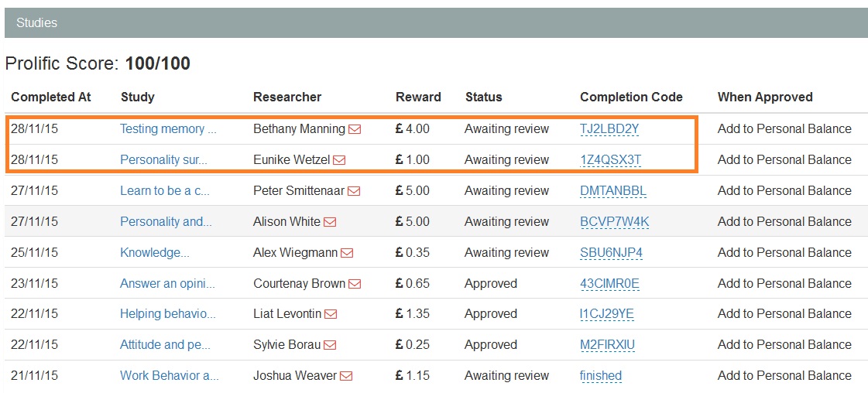
Task: Open the 'Helping behavio...' study
Action: coord(167,314)
